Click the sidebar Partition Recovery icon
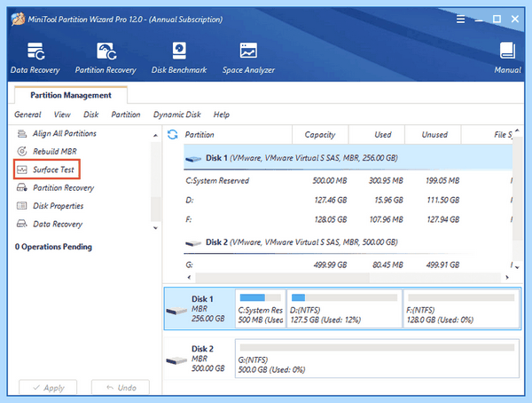 tap(22, 187)
